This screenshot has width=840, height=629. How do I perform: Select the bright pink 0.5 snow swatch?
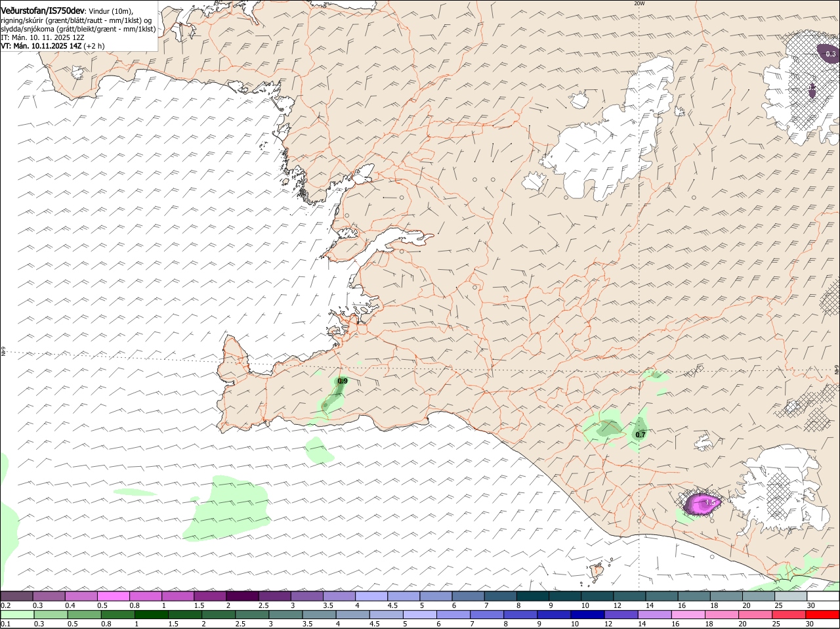click(113, 596)
